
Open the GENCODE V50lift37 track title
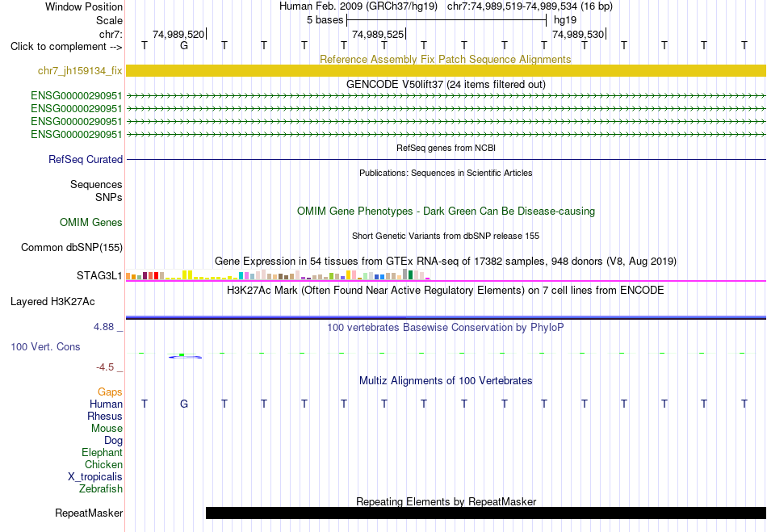pyautogui.click(x=446, y=84)
